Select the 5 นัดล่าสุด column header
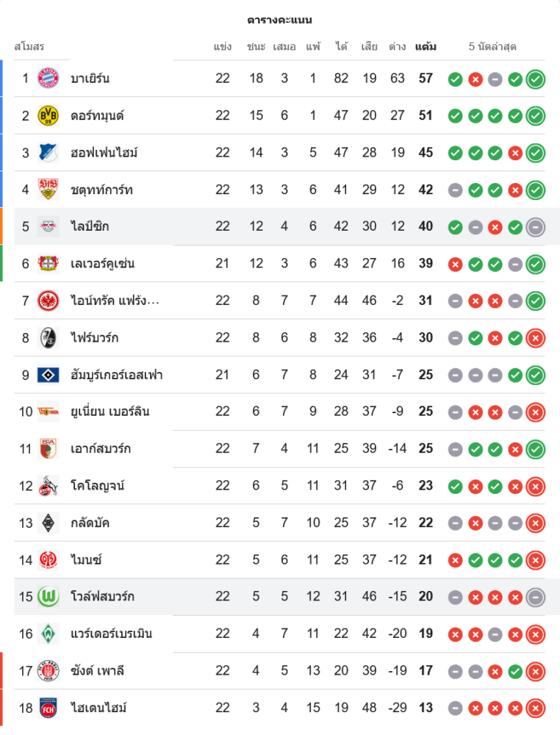 point(492,47)
